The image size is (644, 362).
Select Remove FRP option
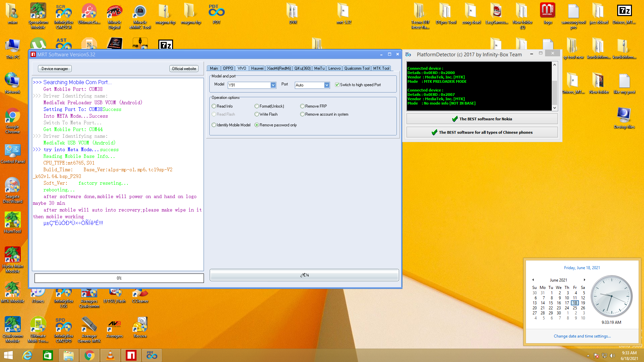click(x=314, y=106)
